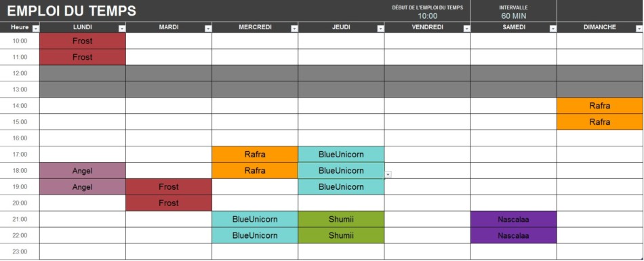Select the 60 MIN interval field
This screenshot has height=261, width=644.
513,16
